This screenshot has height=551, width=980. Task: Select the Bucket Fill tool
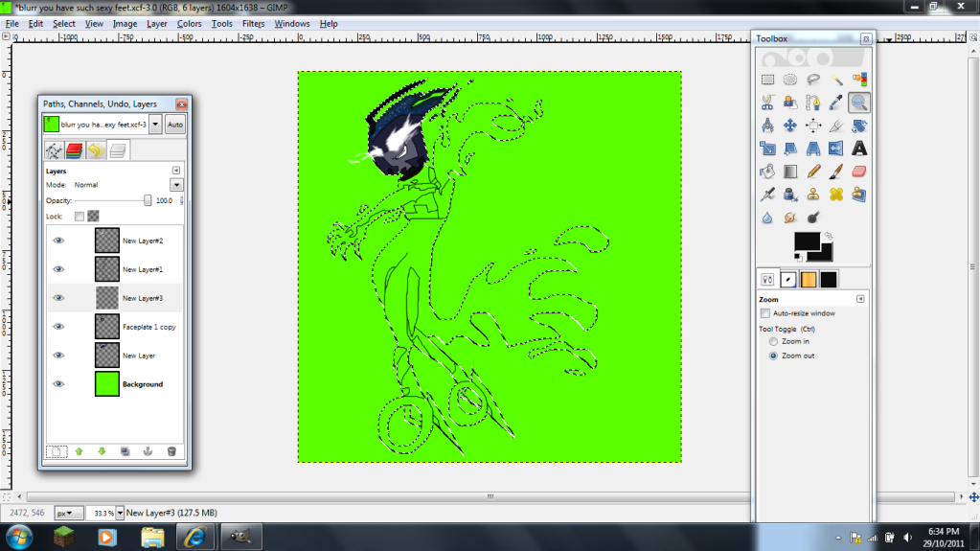pos(767,172)
